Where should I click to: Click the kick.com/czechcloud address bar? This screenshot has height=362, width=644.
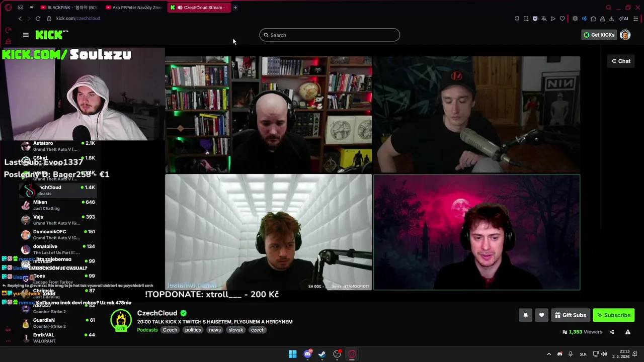78,19
